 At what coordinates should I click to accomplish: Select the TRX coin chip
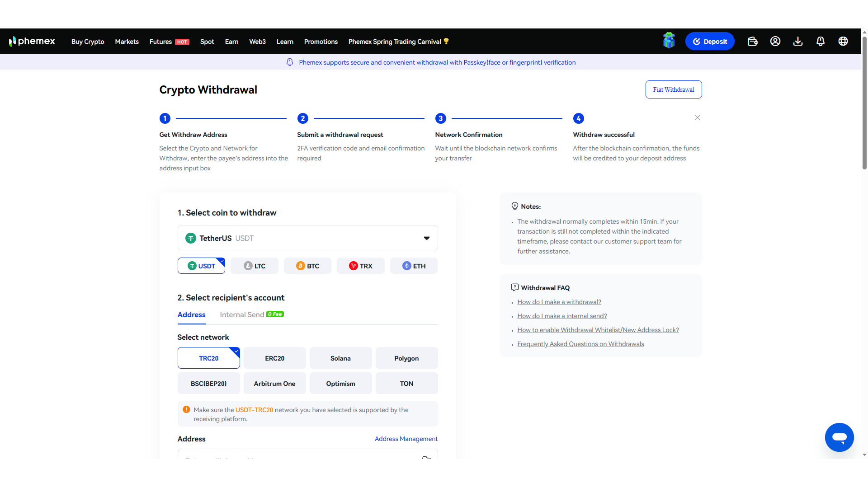361,266
